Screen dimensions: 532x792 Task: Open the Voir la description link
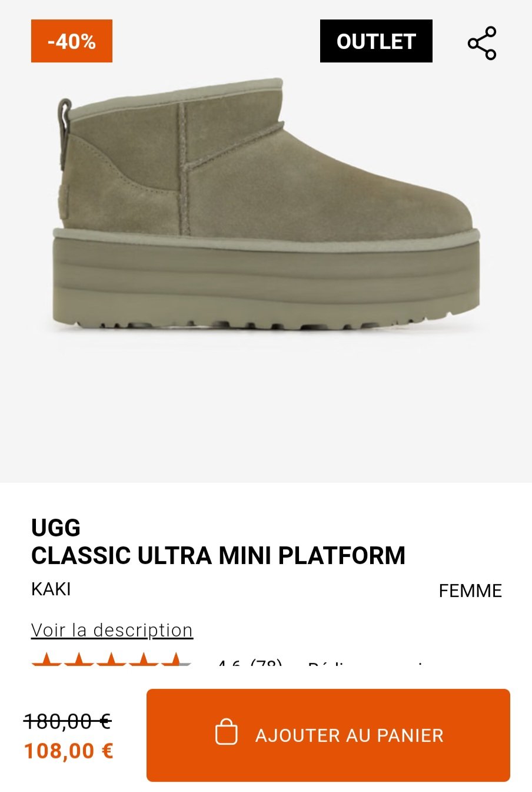(x=112, y=630)
